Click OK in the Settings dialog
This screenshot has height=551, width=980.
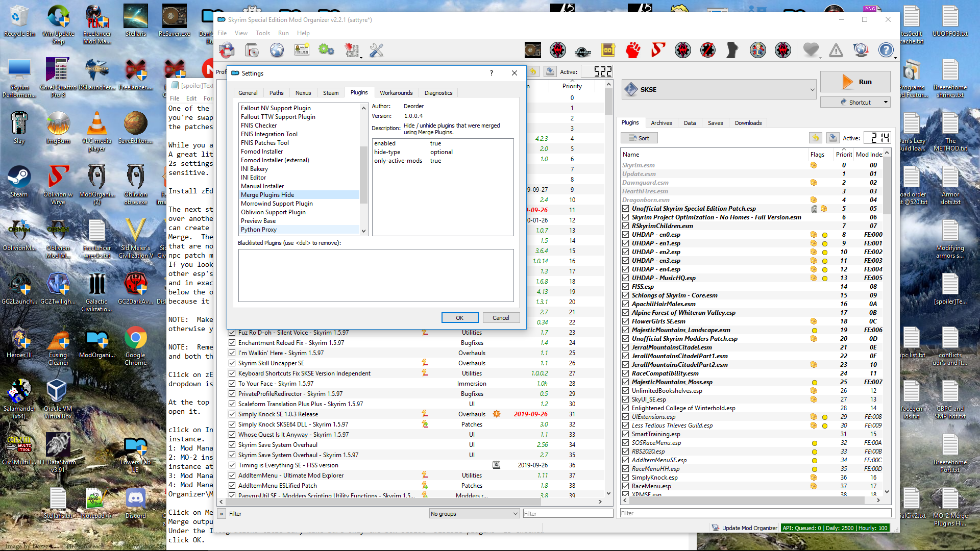[459, 318]
